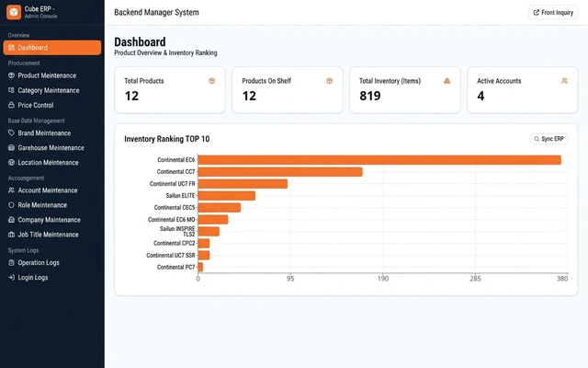Open Job Title Maintenance
The image size is (588, 368).
pyautogui.click(x=52, y=235)
